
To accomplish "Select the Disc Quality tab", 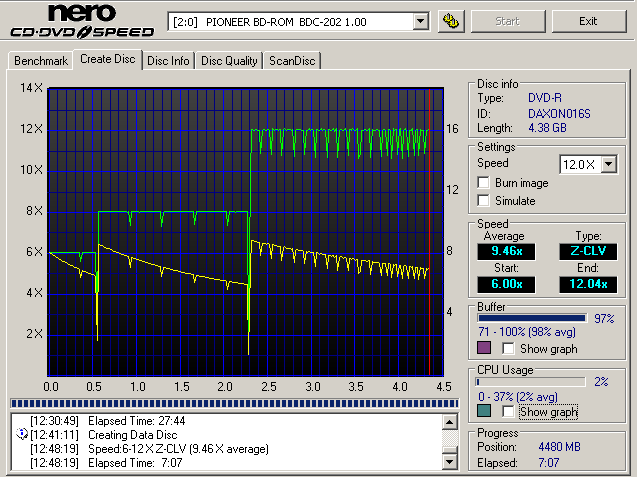I will [229, 61].
